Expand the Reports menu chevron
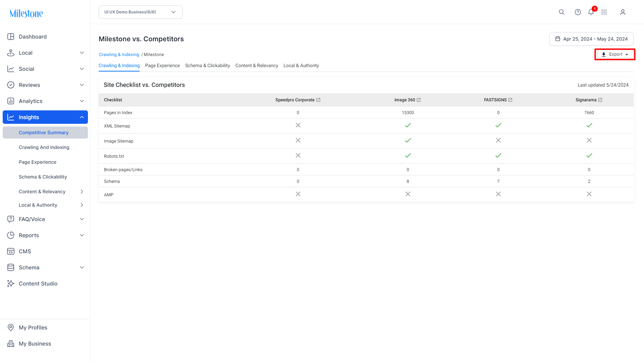The height and width of the screenshot is (362, 644). (82, 235)
